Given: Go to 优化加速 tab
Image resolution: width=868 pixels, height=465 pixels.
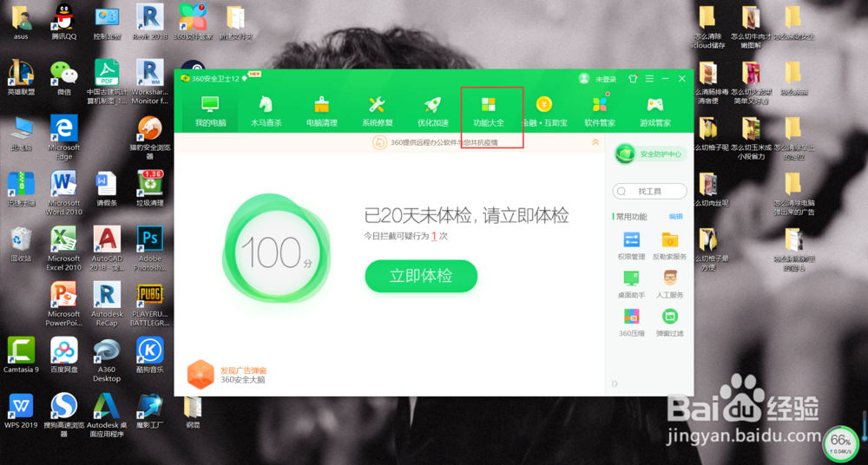Looking at the screenshot, I should [433, 111].
